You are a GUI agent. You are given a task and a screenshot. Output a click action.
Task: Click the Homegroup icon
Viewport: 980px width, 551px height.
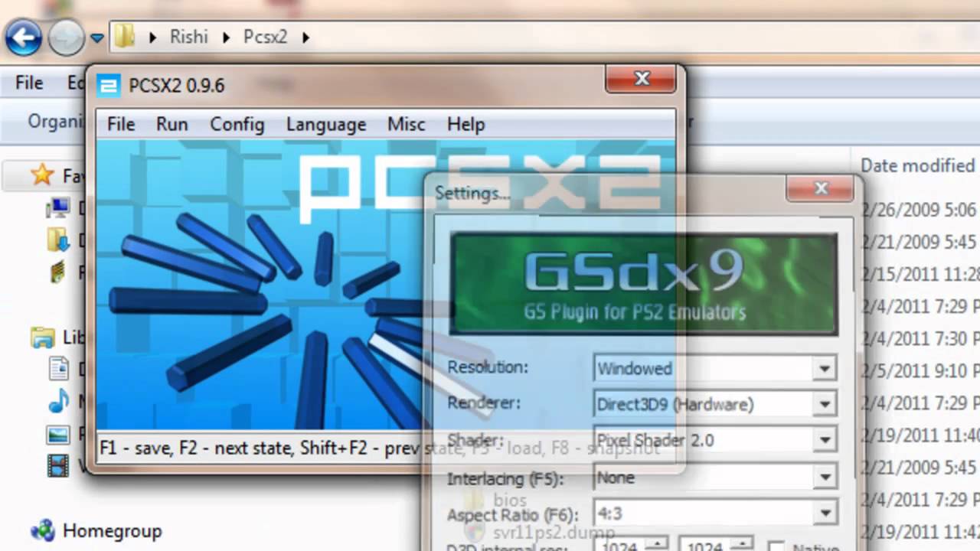coord(42,530)
